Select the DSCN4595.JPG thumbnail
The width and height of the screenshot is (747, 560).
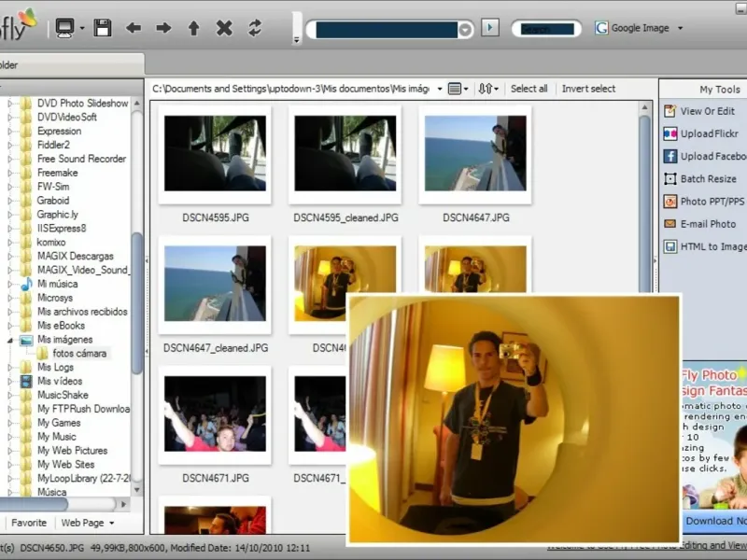215,154
